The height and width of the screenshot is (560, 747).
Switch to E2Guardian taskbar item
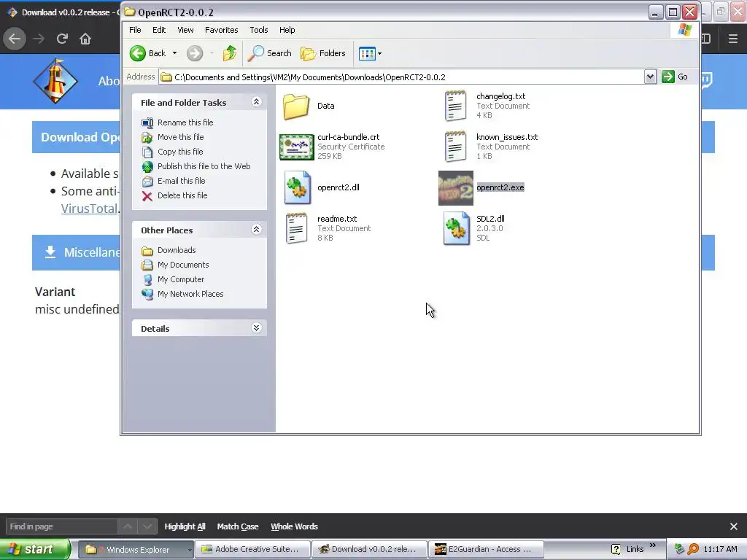pos(486,550)
